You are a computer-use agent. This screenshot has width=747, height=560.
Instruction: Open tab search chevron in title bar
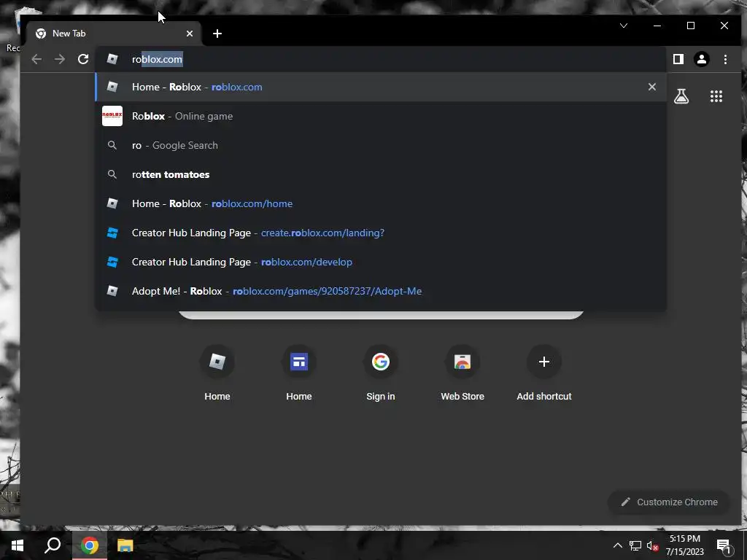pyautogui.click(x=624, y=26)
